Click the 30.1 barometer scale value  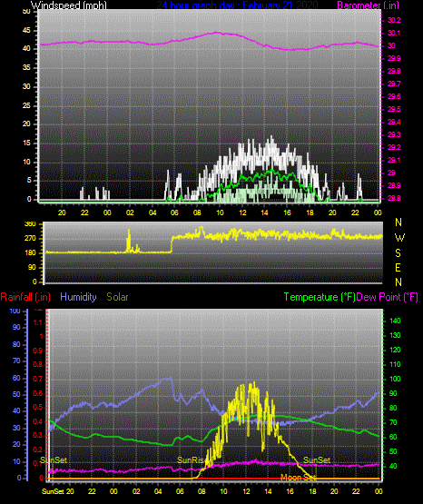(394, 33)
